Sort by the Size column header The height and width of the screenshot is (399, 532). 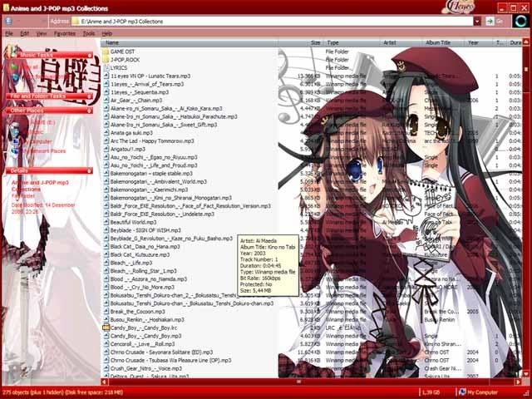click(300, 42)
